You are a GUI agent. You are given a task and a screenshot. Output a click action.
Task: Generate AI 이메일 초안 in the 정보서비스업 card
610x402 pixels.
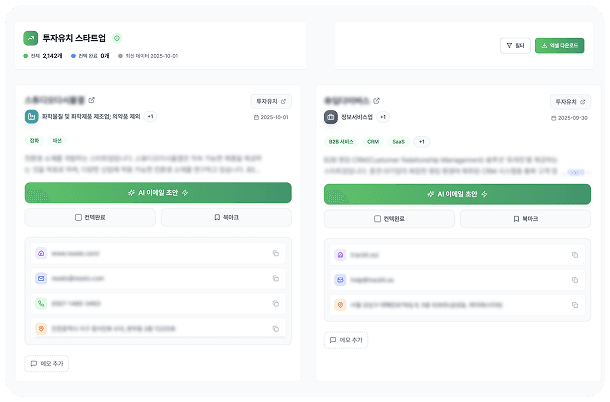457,194
